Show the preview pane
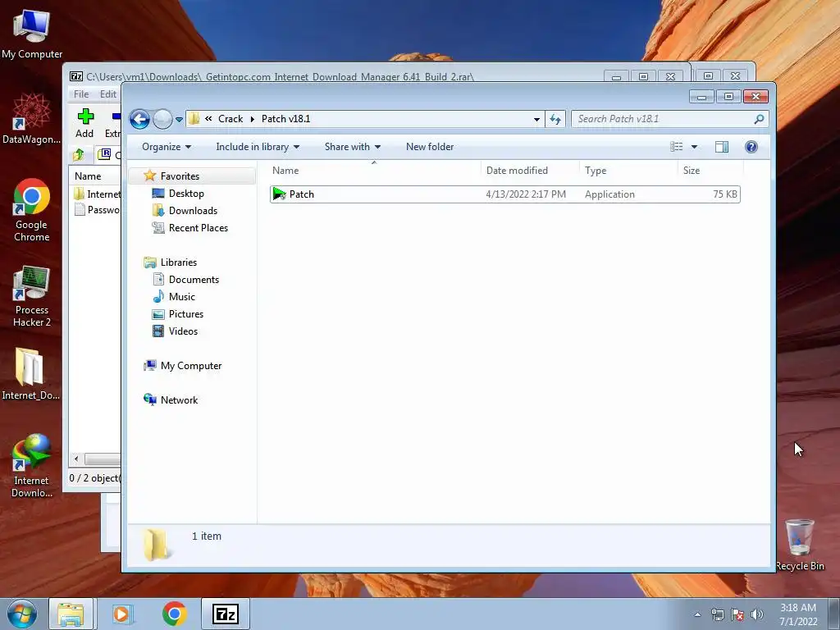 [722, 147]
